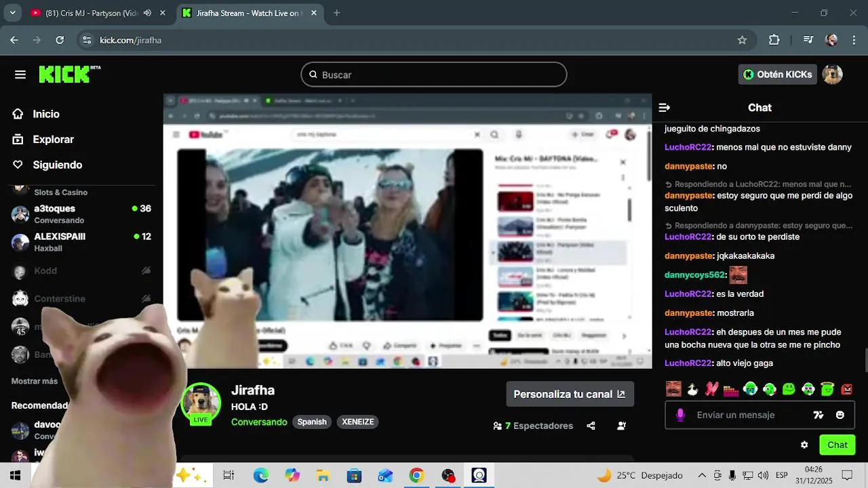The height and width of the screenshot is (488, 868).
Task: Open the Conversando category link
Action: 259,422
